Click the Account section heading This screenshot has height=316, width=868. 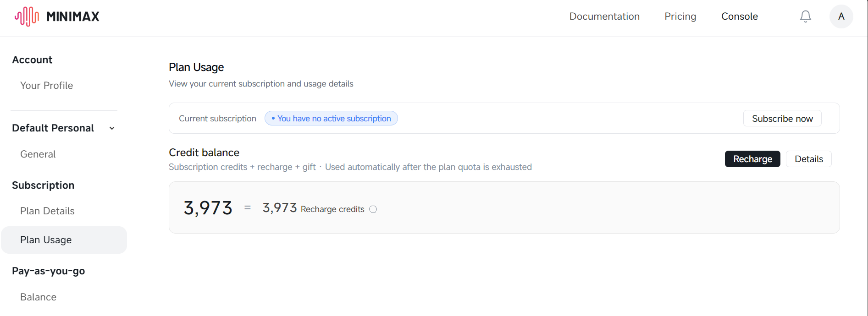(32, 60)
